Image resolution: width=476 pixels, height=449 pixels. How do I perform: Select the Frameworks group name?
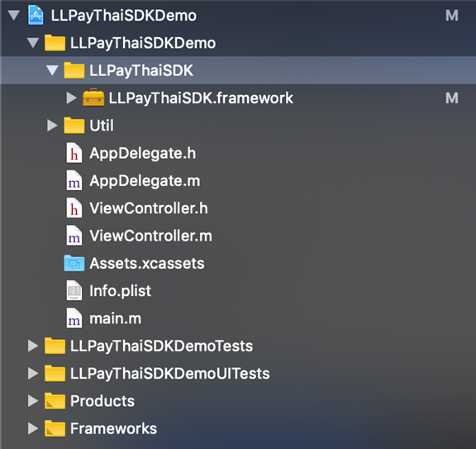(x=113, y=428)
